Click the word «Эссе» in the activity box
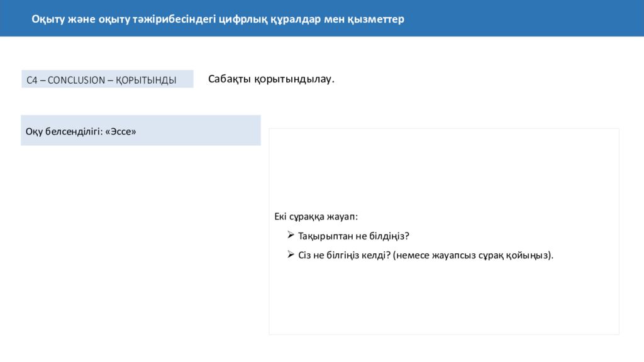Viewport: 644px width, 362px height. click(x=121, y=131)
